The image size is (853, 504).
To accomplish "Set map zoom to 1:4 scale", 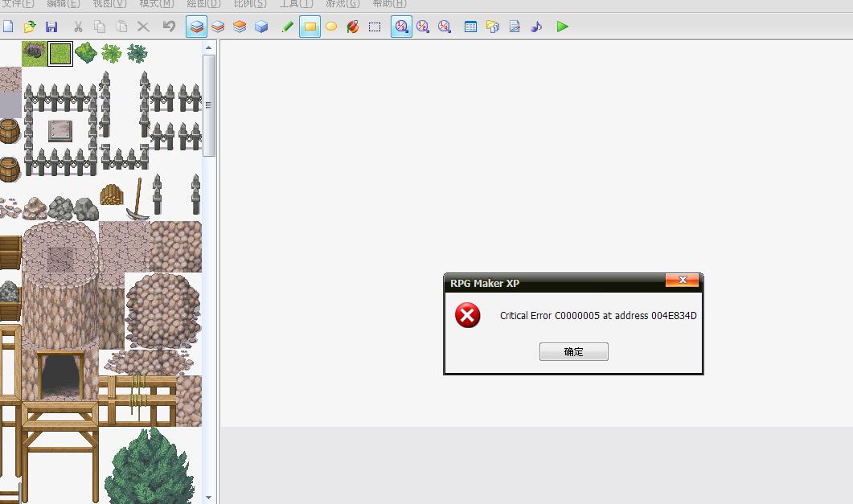I will (x=445, y=27).
